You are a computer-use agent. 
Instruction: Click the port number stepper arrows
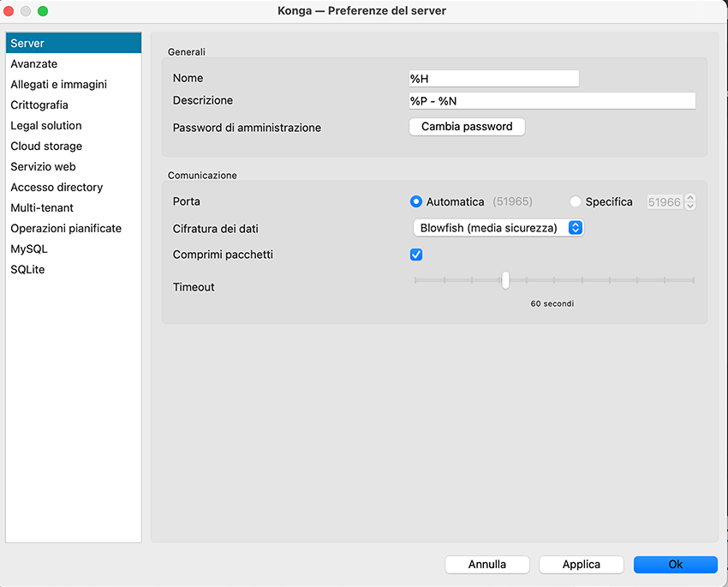point(690,202)
